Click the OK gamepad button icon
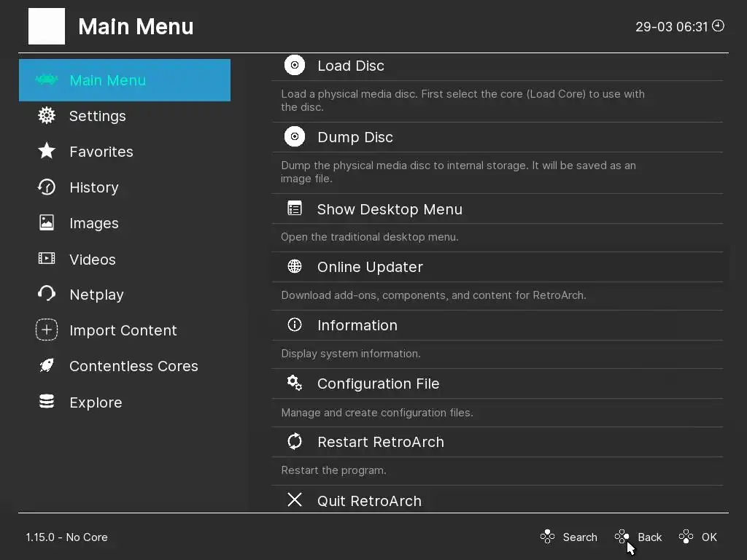This screenshot has width=747, height=560. point(686,537)
